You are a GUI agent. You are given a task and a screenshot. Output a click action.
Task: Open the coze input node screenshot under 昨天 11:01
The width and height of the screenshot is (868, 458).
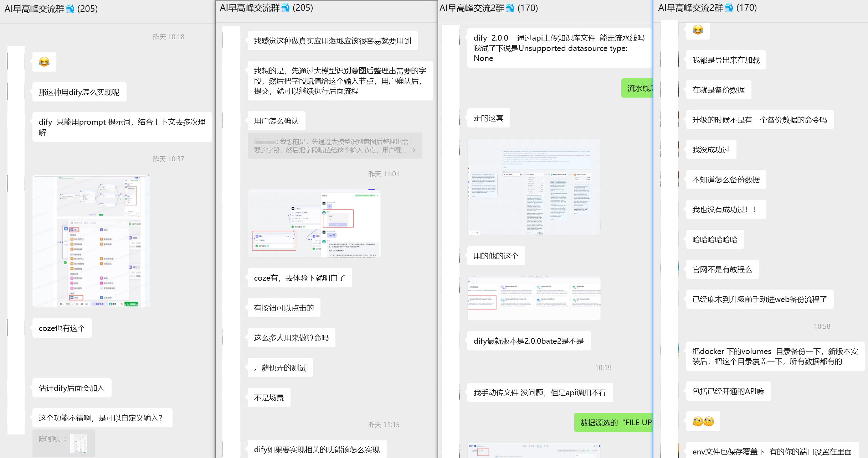(314, 223)
